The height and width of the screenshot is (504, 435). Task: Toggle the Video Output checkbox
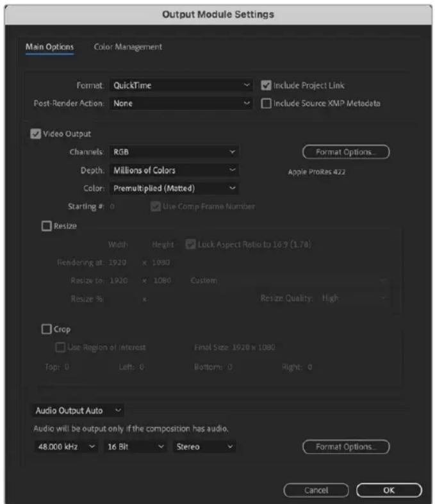pos(35,134)
